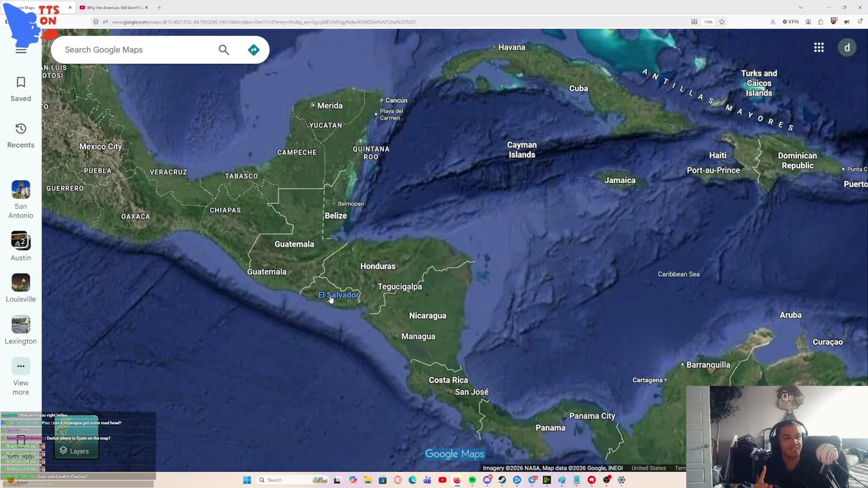Select San José on the map
The height and width of the screenshot is (488, 868).
(471, 392)
